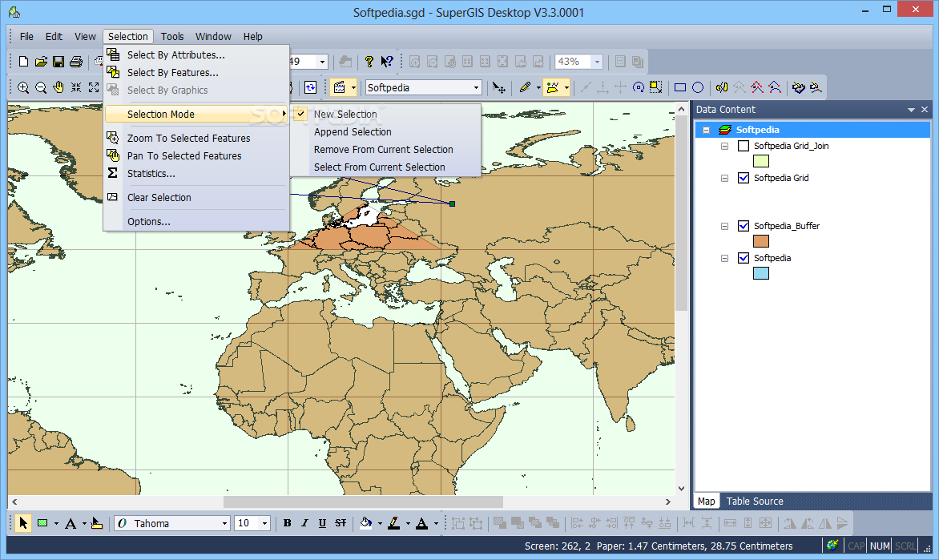Image resolution: width=939 pixels, height=560 pixels.
Task: Uncheck the Softpedia layer checkbox
Action: pyautogui.click(x=744, y=258)
